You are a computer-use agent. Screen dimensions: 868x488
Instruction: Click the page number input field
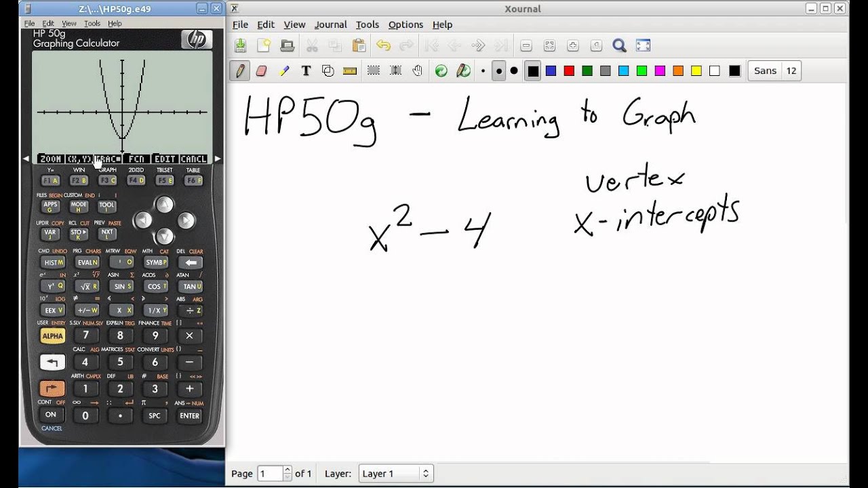click(x=270, y=474)
